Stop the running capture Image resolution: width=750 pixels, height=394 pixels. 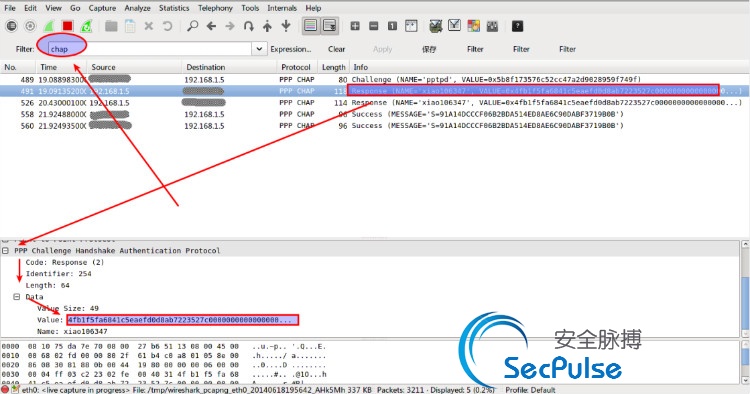point(67,26)
